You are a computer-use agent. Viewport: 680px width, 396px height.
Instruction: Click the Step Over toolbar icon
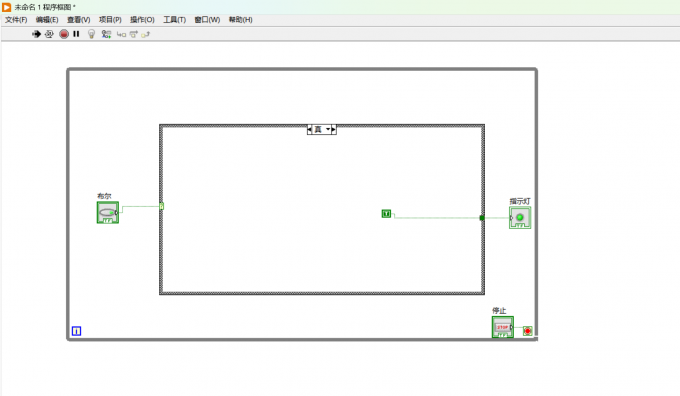134,34
